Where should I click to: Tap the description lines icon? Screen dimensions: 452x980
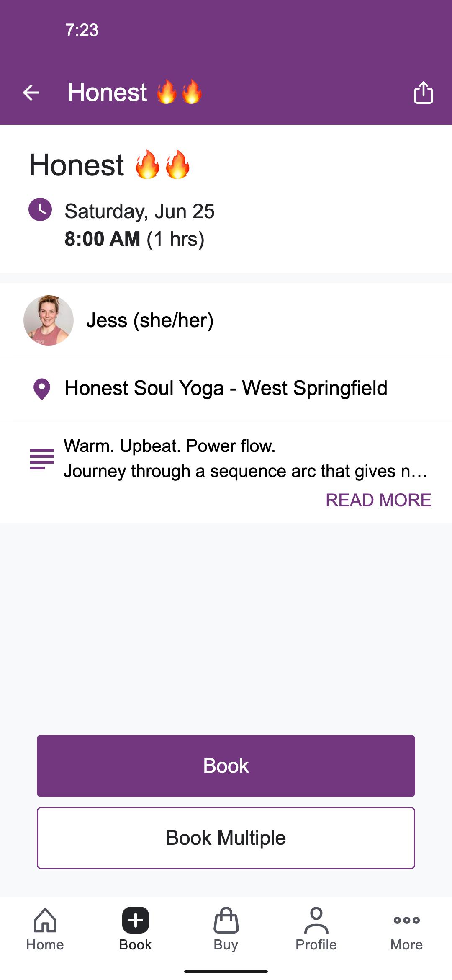[x=42, y=459]
